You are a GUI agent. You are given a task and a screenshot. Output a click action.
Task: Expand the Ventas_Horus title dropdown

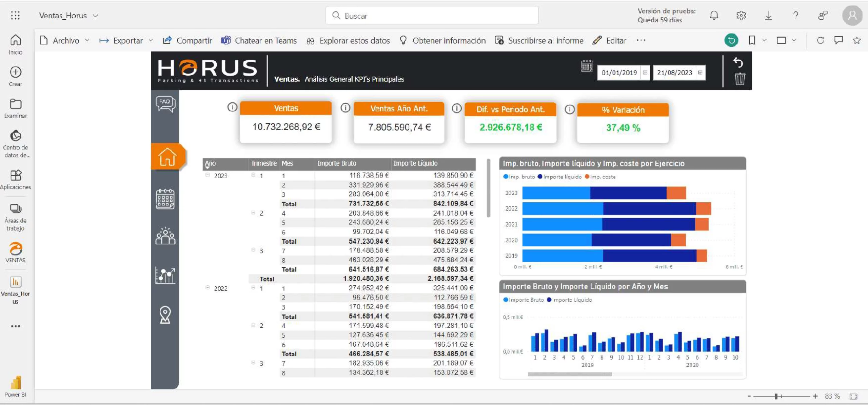[x=96, y=15]
